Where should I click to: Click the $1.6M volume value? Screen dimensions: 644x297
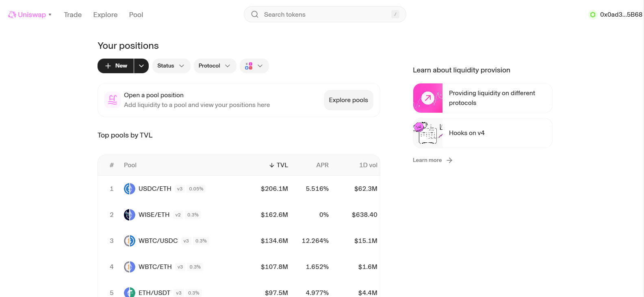coord(368,267)
